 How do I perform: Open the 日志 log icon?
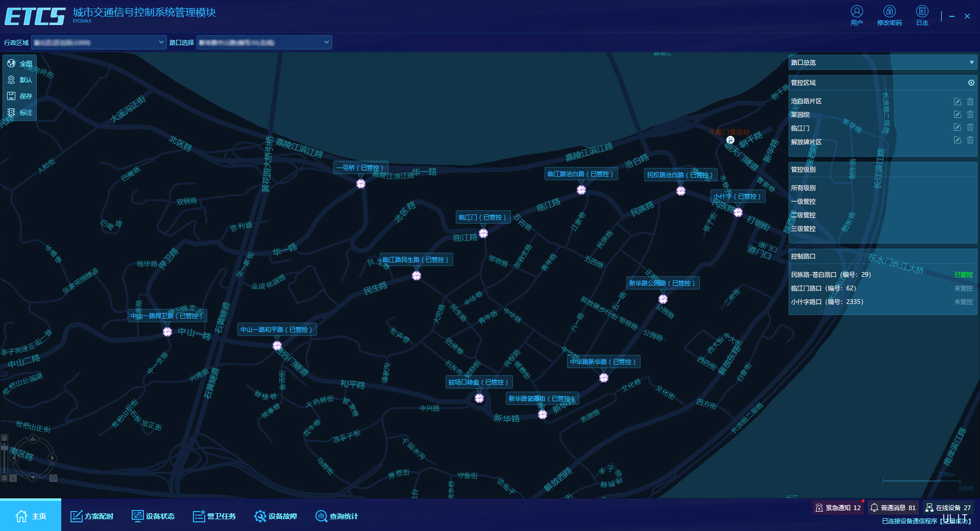point(922,15)
